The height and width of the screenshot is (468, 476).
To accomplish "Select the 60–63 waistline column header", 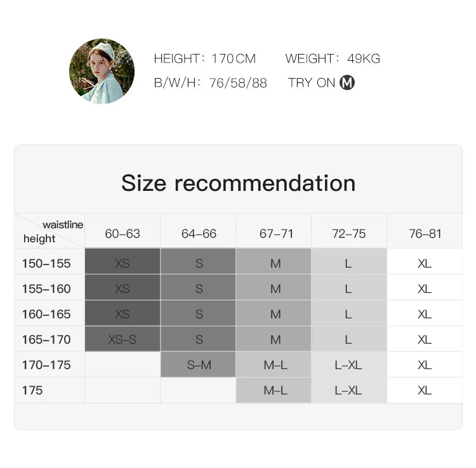I will (122, 233).
